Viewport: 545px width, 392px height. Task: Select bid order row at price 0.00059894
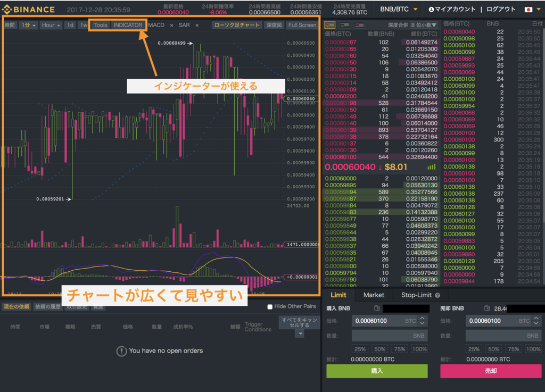[x=381, y=192]
